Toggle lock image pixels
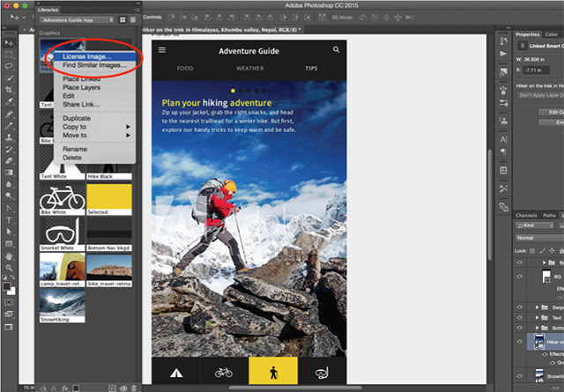Image resolution: width=564 pixels, height=392 pixels. pos(542,250)
